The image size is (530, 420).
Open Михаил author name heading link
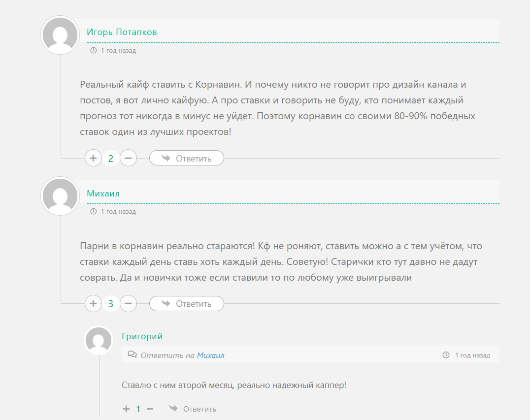[x=103, y=194]
